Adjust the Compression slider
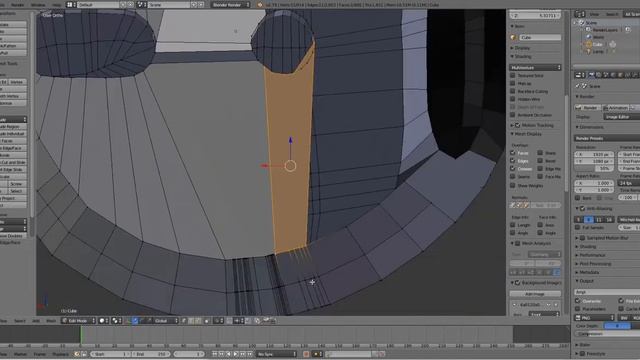The height and width of the screenshot is (360, 640). 607,333
